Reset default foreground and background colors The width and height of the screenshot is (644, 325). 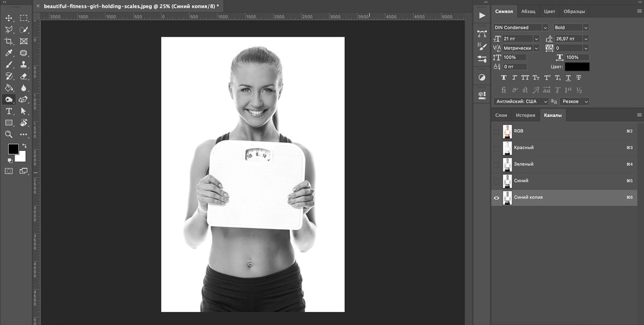[10, 160]
